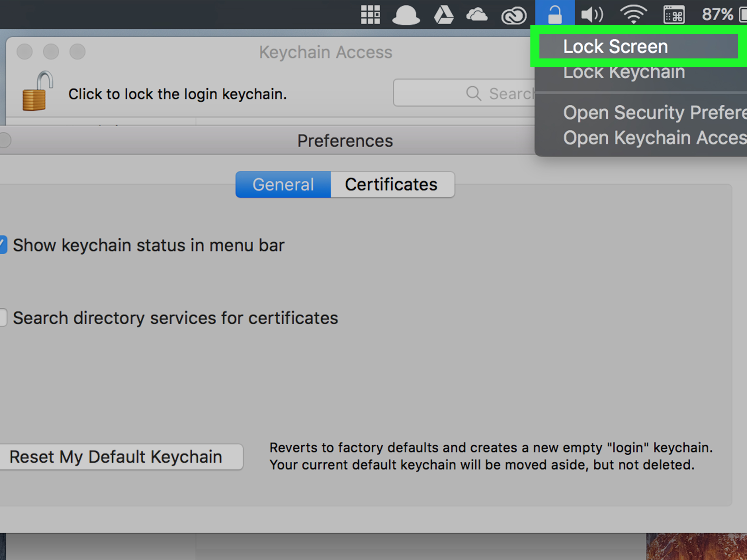The height and width of the screenshot is (560, 747).
Task: Choose Lock Screen from the menu
Action: point(638,46)
